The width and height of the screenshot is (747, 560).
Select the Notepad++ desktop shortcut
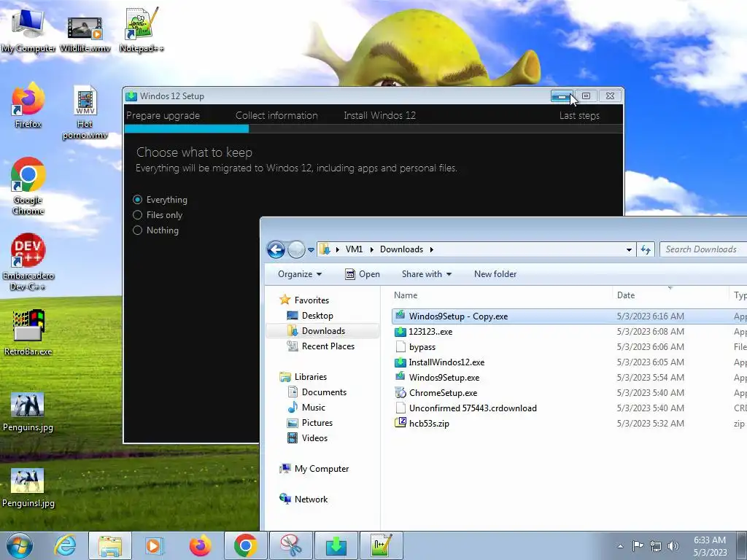141,28
